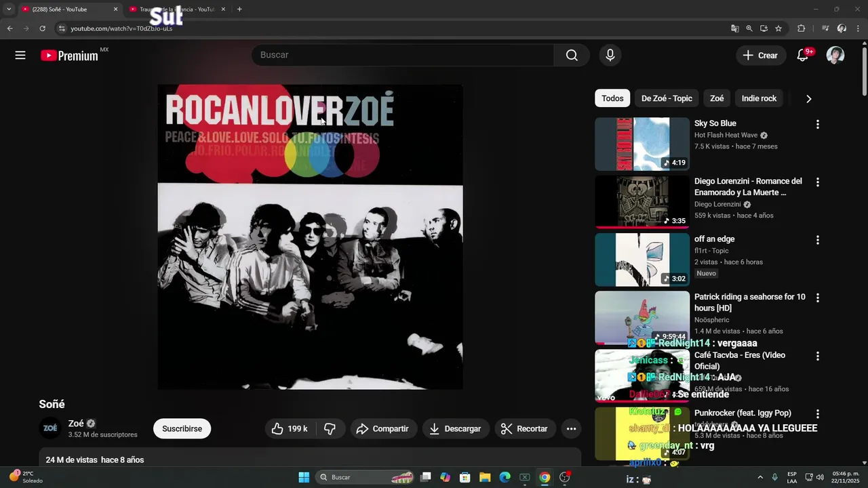Open browser zoom magnifier icon
Screen dimensions: 868x488
pos(749,28)
